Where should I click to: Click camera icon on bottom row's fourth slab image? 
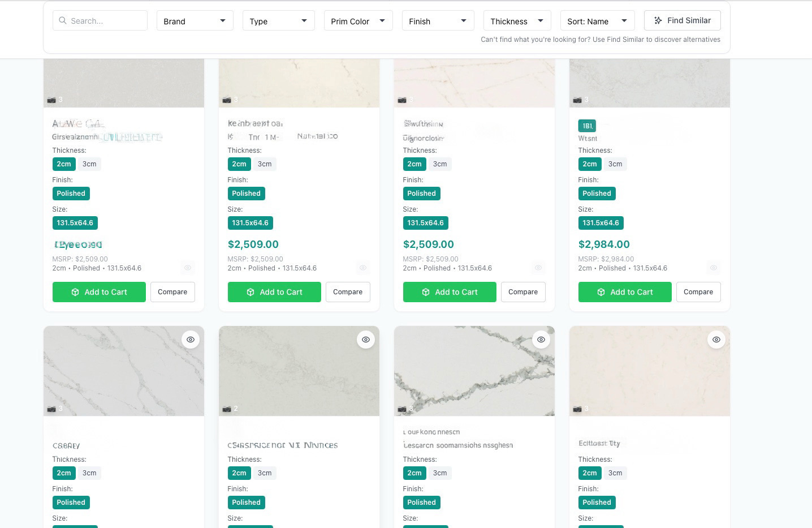pos(577,409)
